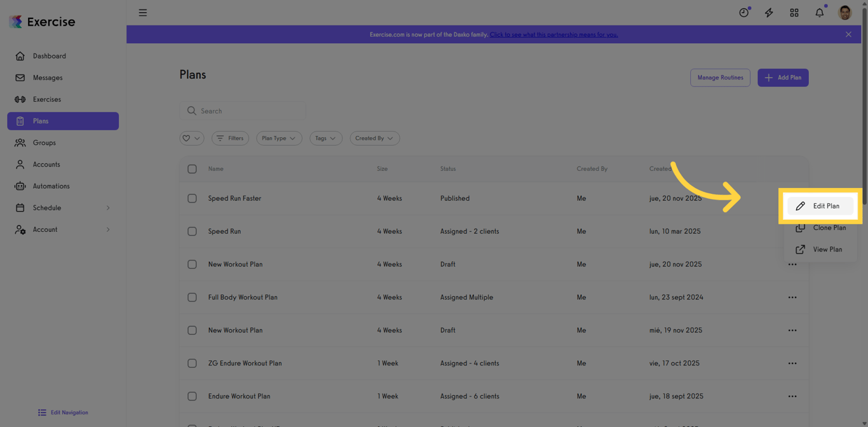Click Manage Routines button
This screenshot has width=868, height=427.
720,78
